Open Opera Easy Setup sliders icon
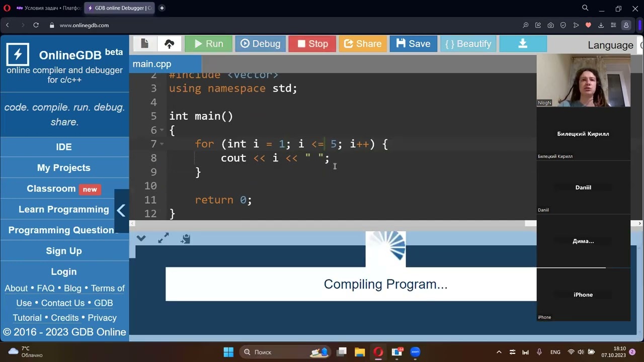644x362 pixels. click(613, 25)
